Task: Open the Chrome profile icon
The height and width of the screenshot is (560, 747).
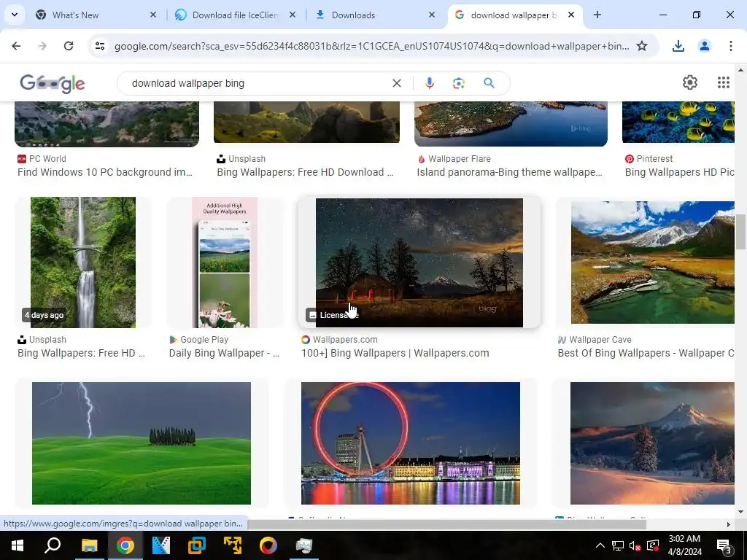Action: coord(704,46)
